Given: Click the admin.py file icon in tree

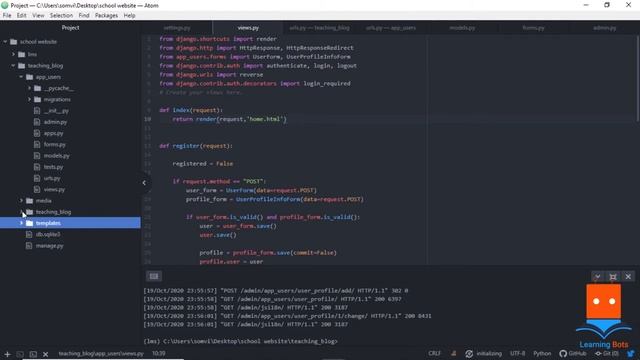Looking at the screenshot, I should point(37,122).
